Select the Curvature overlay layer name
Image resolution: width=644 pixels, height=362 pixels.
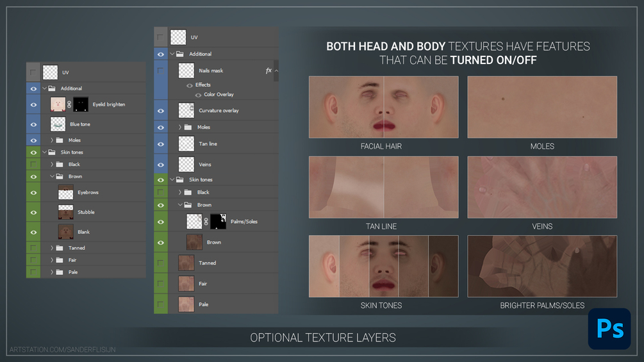219,110
